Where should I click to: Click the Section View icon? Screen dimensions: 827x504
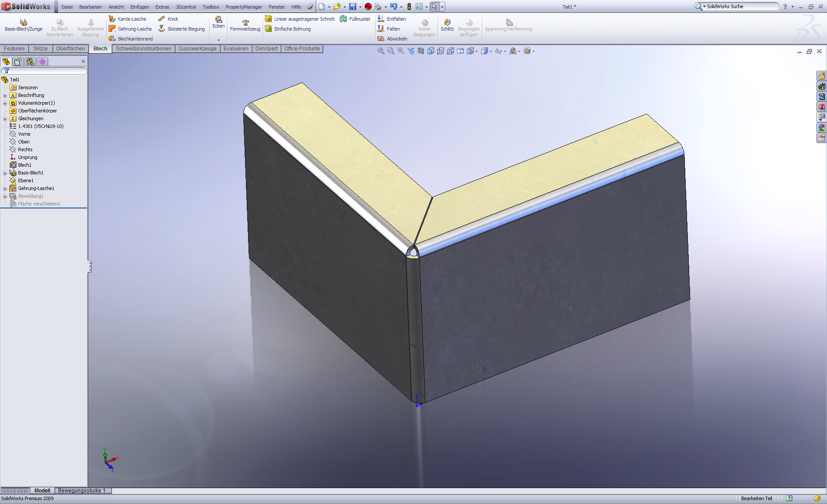point(421,51)
